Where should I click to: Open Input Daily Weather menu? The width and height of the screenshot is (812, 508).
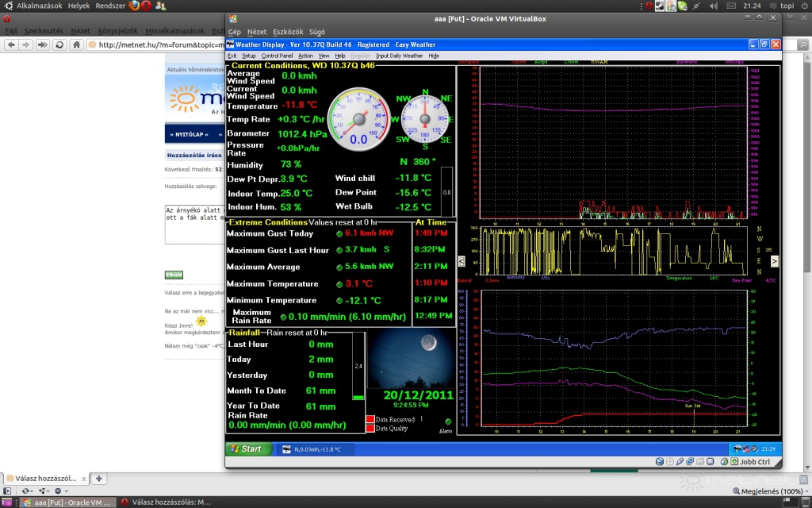click(x=400, y=56)
